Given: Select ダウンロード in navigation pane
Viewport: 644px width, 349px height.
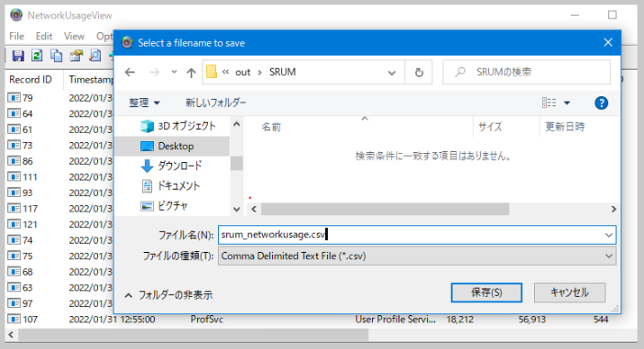Looking at the screenshot, I should (x=171, y=166).
